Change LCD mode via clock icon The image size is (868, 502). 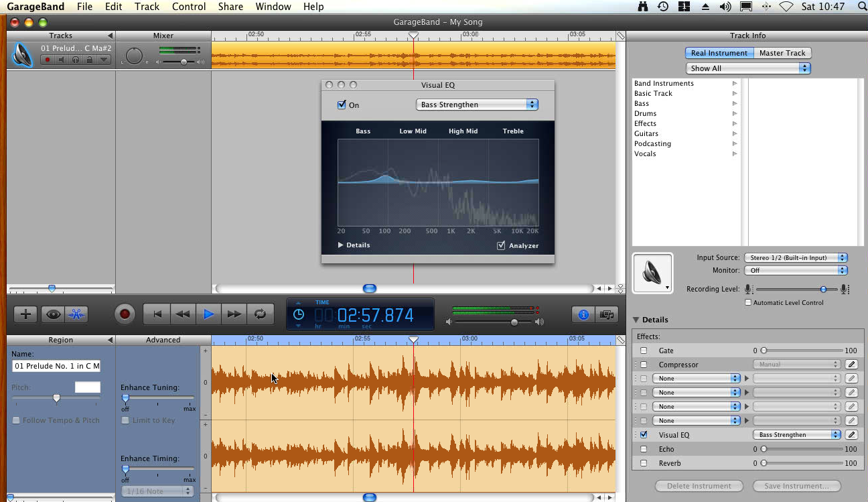[299, 314]
